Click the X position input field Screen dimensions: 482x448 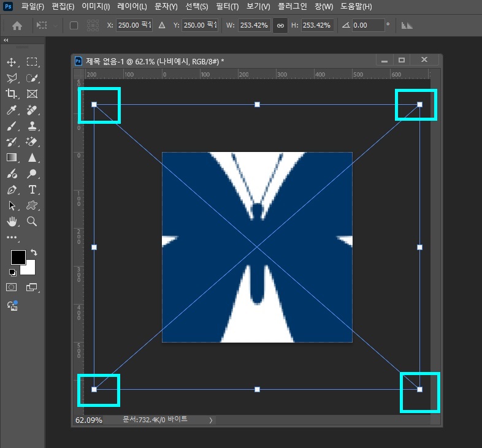134,25
